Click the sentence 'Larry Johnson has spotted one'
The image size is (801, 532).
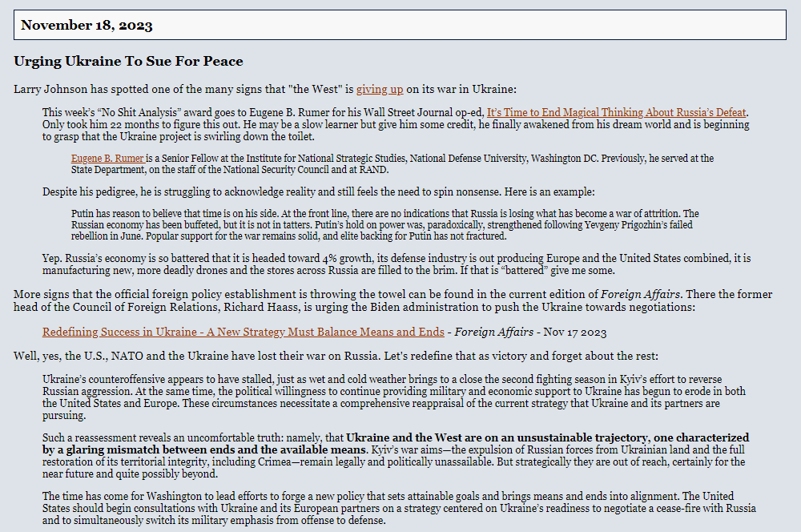[264, 89]
